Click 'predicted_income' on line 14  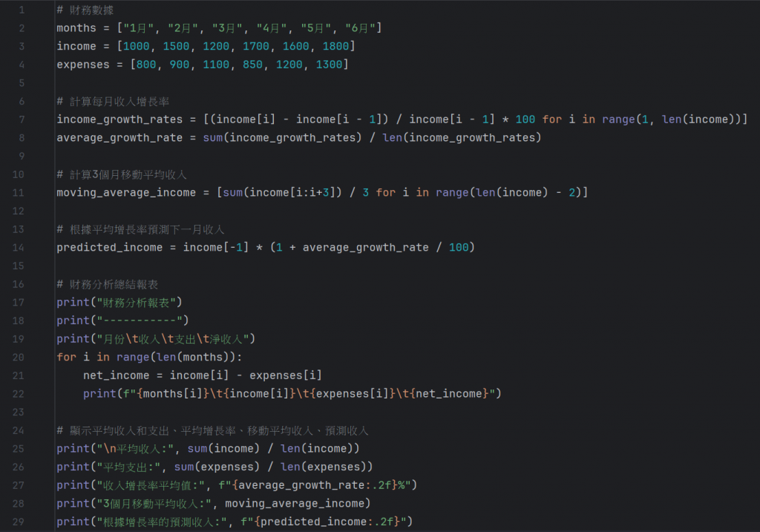click(110, 248)
